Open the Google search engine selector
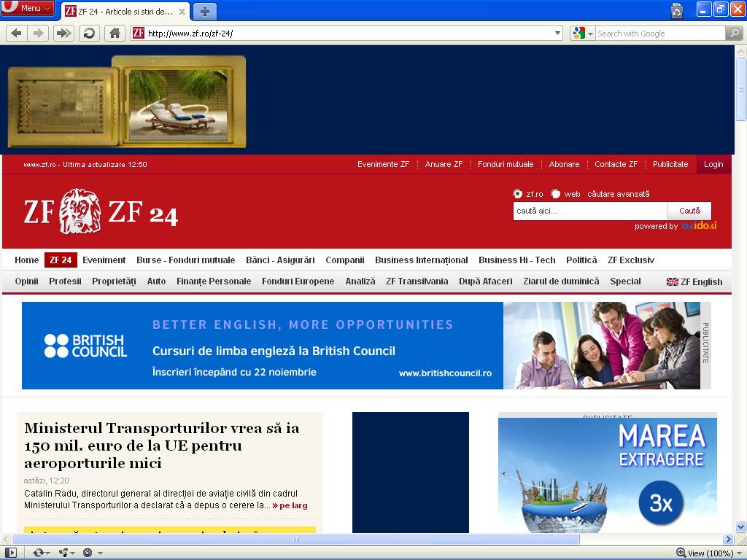Screen dimensions: 747x560 (x=582, y=34)
